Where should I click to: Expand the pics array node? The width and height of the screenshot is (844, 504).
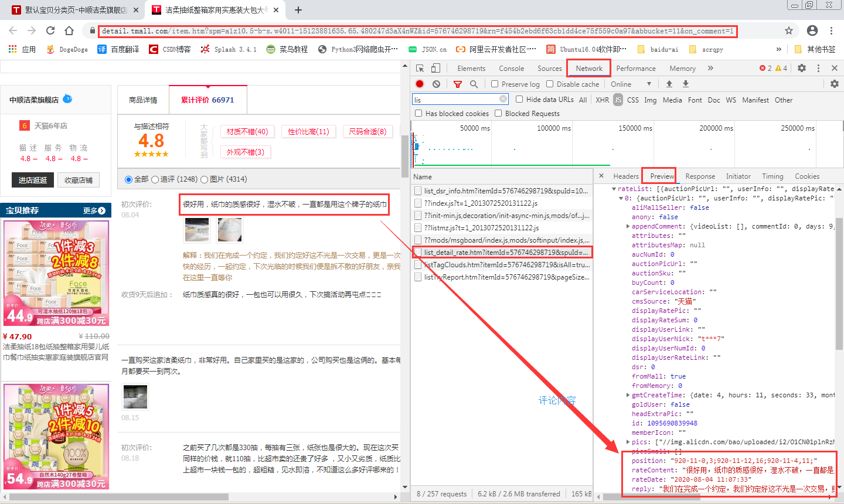pos(628,442)
